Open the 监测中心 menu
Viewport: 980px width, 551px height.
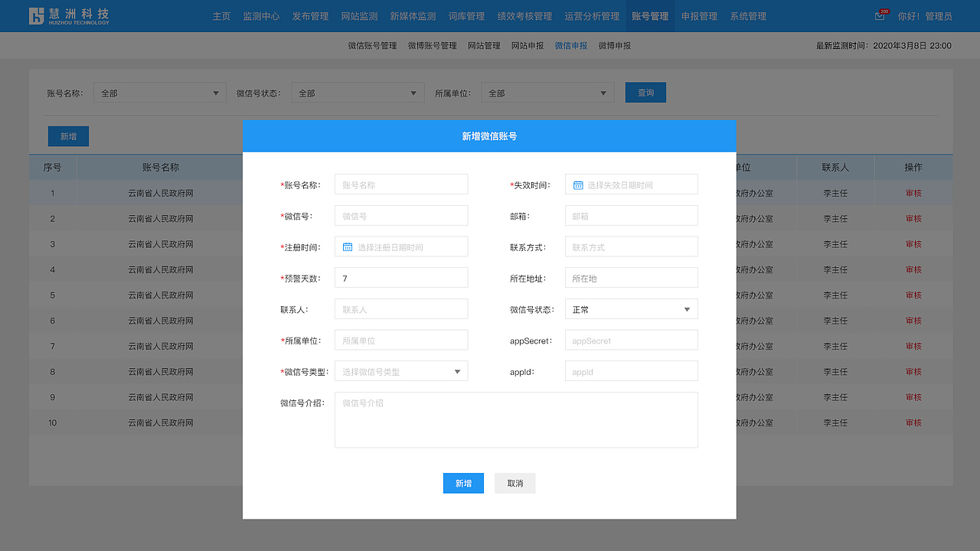pos(261,15)
